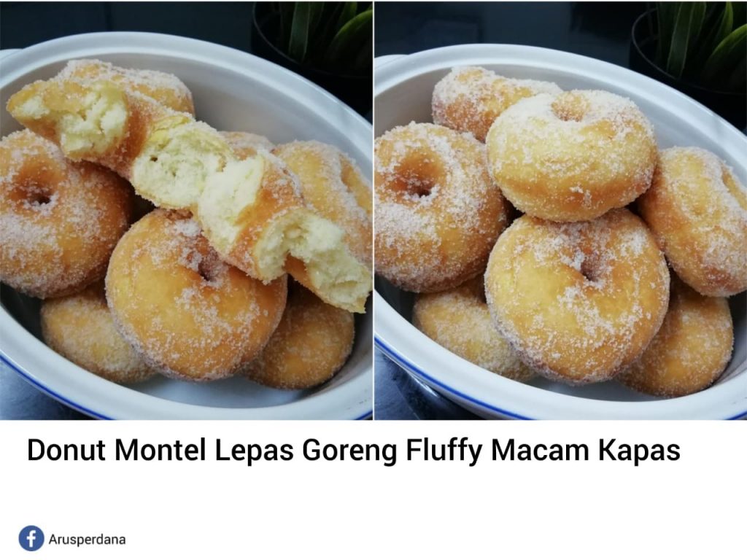Click the Facebook logo icon
This screenshot has width=747, height=560.
(31, 539)
